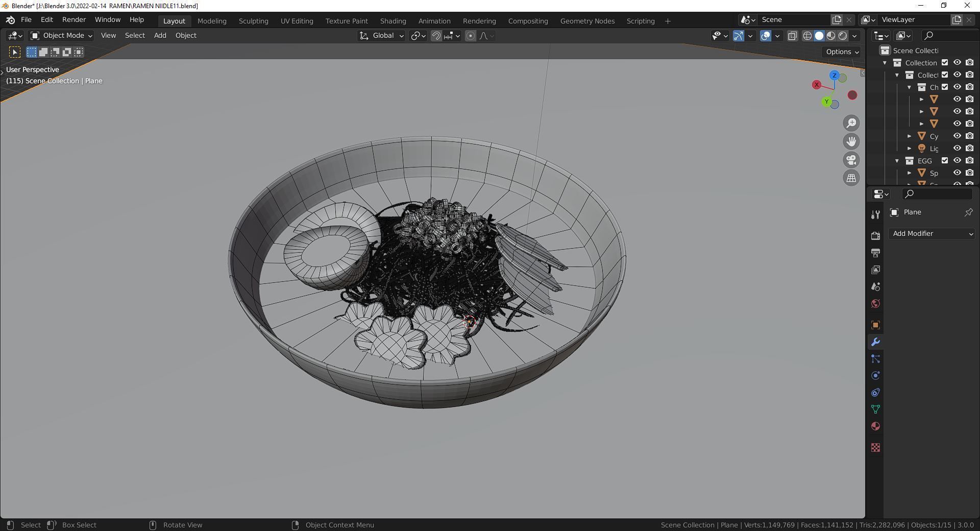Switch to rendered viewport shading
Image resolution: width=980 pixels, height=531 pixels.
pyautogui.click(x=843, y=36)
